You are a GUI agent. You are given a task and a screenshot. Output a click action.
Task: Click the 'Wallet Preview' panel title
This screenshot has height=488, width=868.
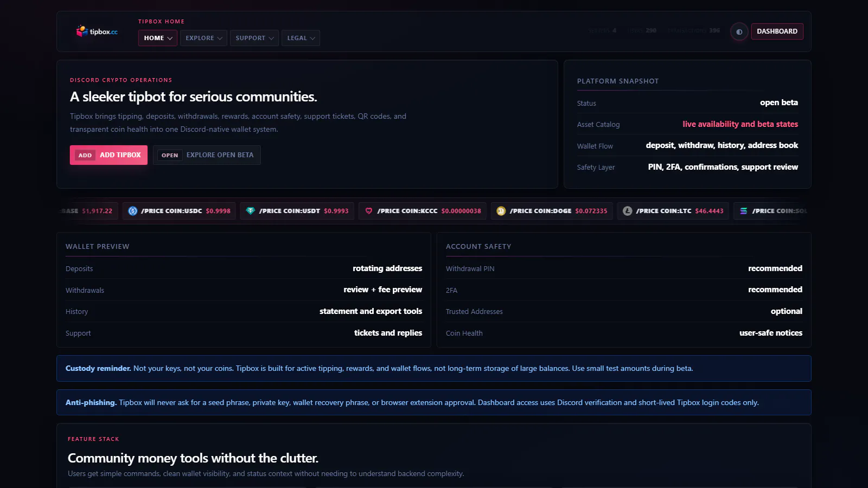[x=98, y=247]
